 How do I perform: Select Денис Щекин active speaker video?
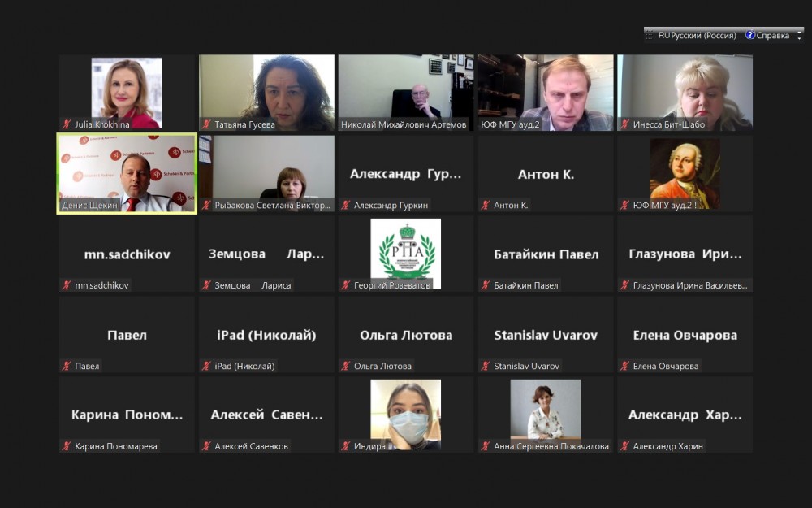(127, 174)
